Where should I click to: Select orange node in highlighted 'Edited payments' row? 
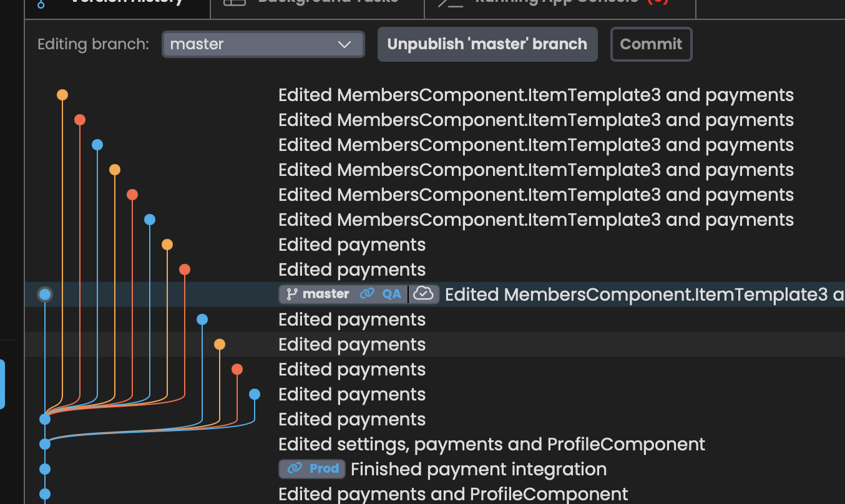click(220, 344)
